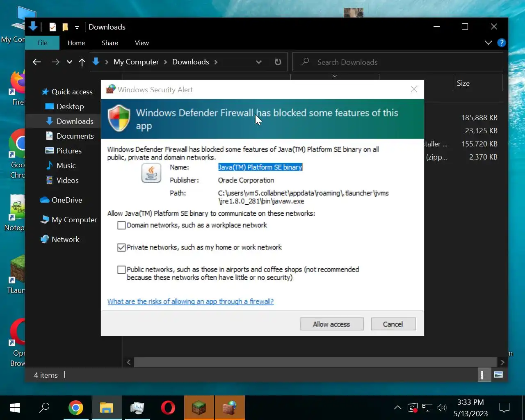Select My Computer in navigation pane

pyautogui.click(x=68, y=220)
